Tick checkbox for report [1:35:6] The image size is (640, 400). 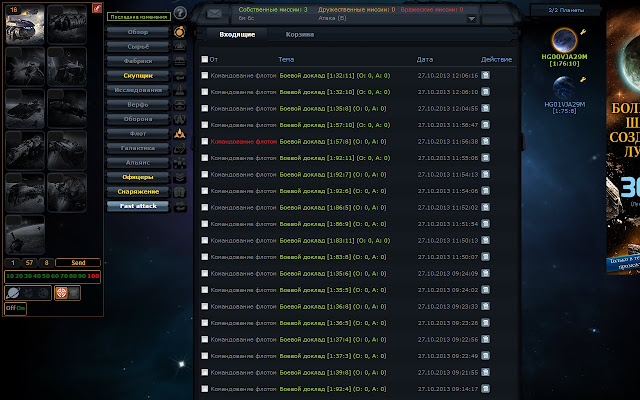pos(204,273)
